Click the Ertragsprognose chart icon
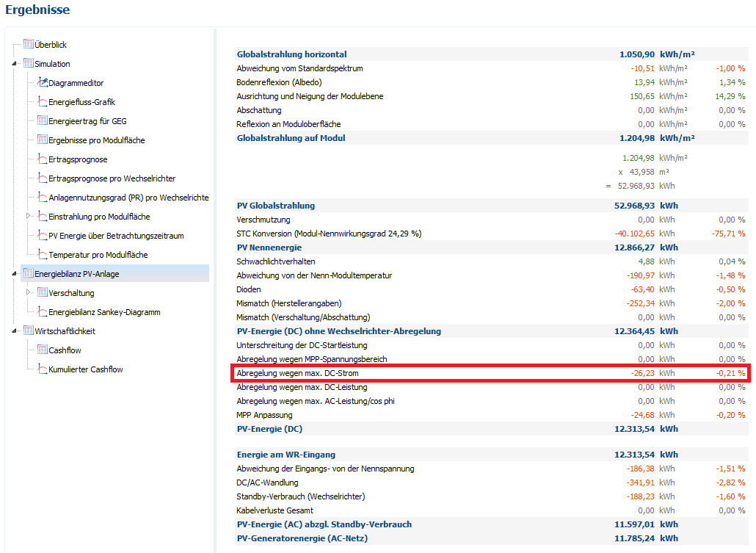 (43, 159)
